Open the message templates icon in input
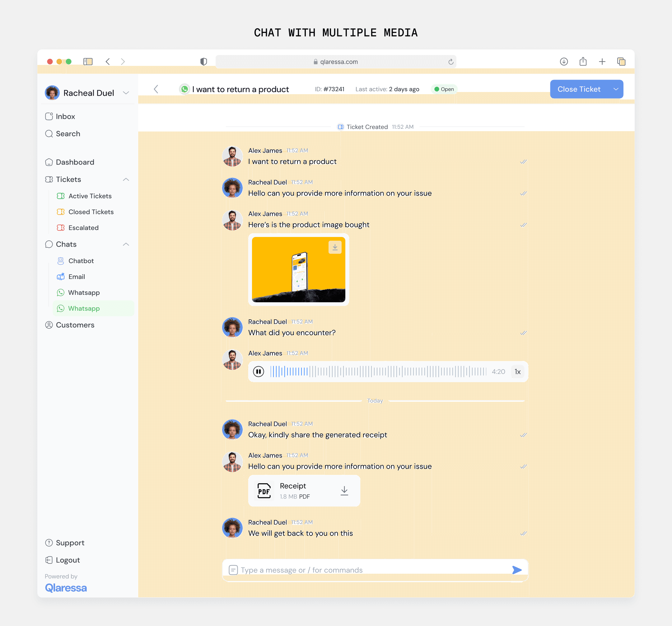The height and width of the screenshot is (626, 672). tap(233, 570)
